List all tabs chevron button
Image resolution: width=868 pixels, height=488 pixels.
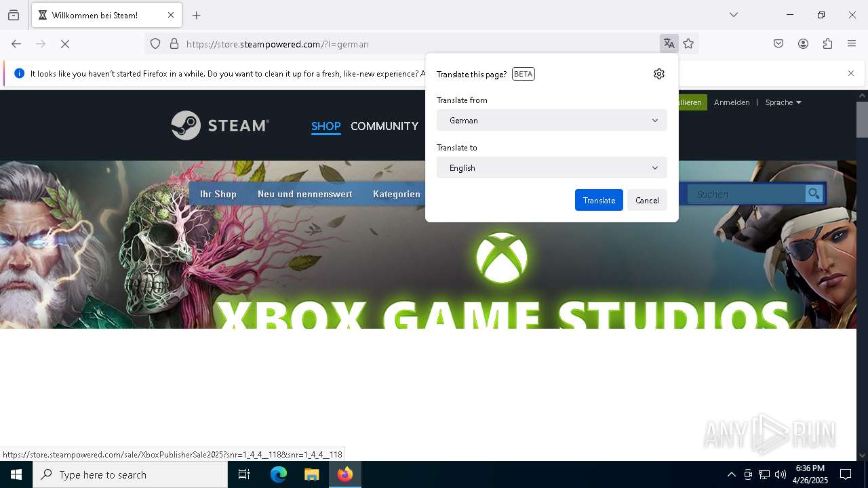(734, 15)
